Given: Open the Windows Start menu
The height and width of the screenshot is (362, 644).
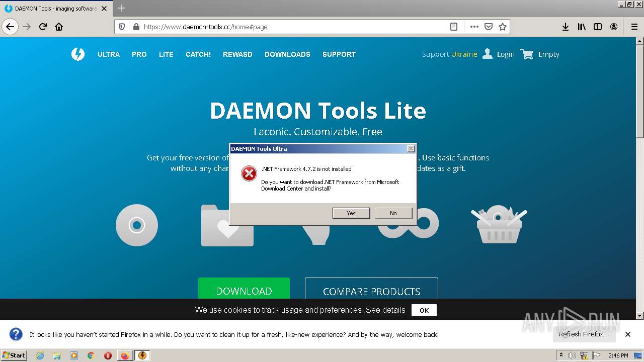Looking at the screenshot, I should (14, 355).
